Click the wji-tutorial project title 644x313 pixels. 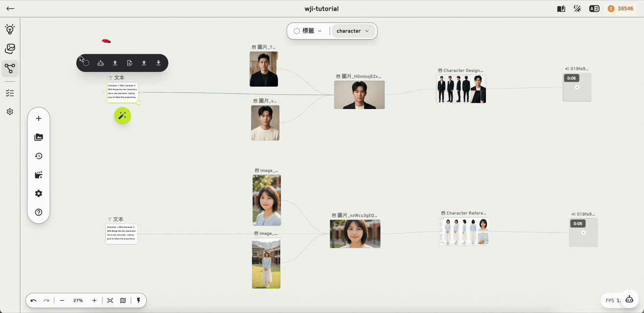pos(322,9)
